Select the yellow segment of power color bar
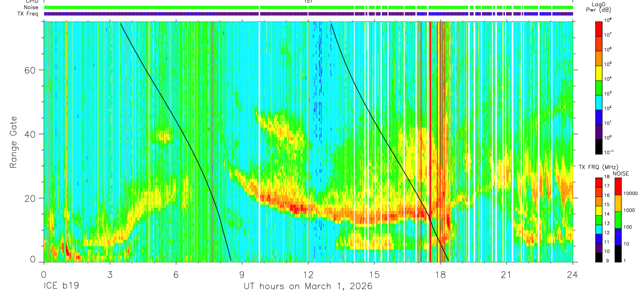 point(599,73)
